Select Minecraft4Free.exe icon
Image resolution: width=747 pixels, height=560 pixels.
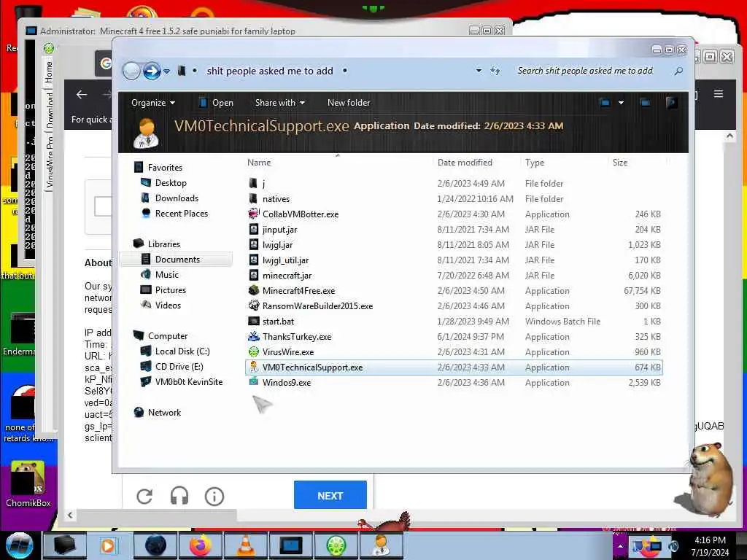253,290
